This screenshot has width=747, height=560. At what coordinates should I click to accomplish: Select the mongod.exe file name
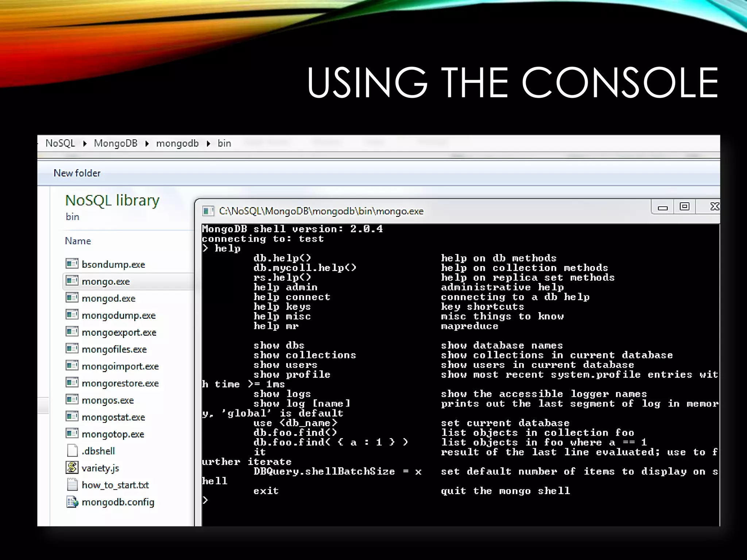pyautogui.click(x=109, y=298)
